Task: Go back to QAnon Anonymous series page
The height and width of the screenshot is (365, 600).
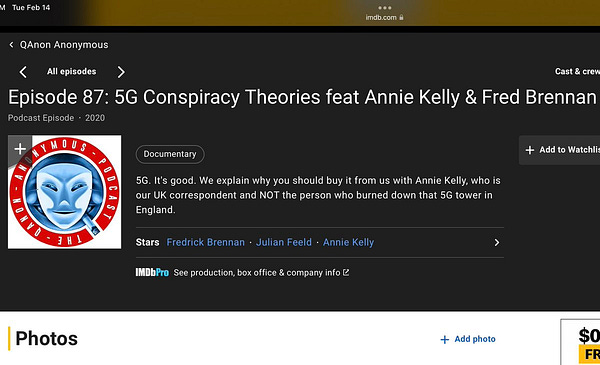Action: (x=64, y=45)
